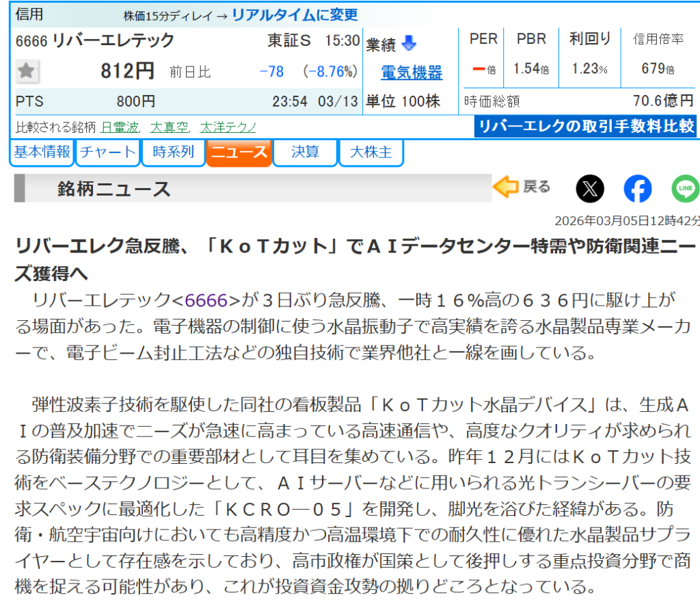This screenshot has width=700, height=604.
Task: Show the 大株主 tab
Action: point(371,153)
